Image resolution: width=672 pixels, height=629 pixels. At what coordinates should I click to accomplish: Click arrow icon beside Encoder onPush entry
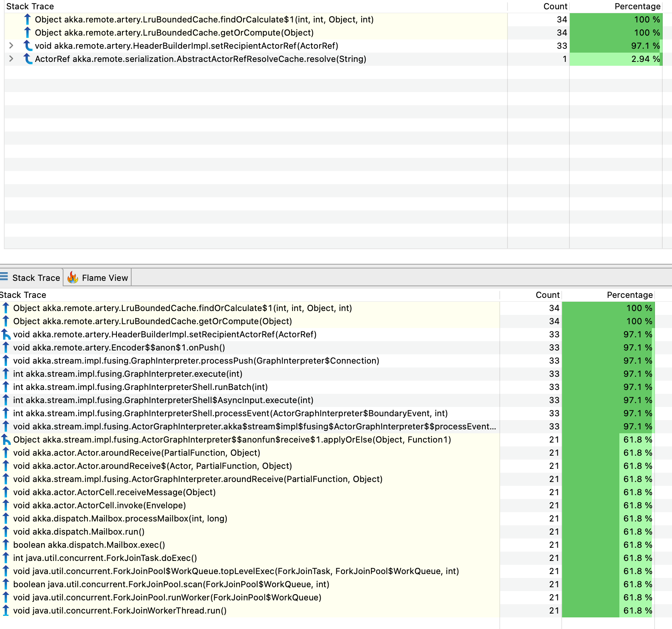click(5, 347)
